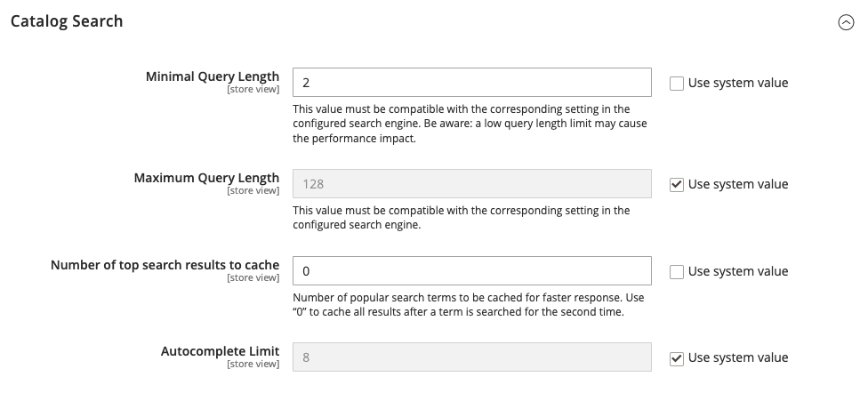Image resolution: width=868 pixels, height=393 pixels.
Task: Click the low query length performance warning note
Action: 468,124
